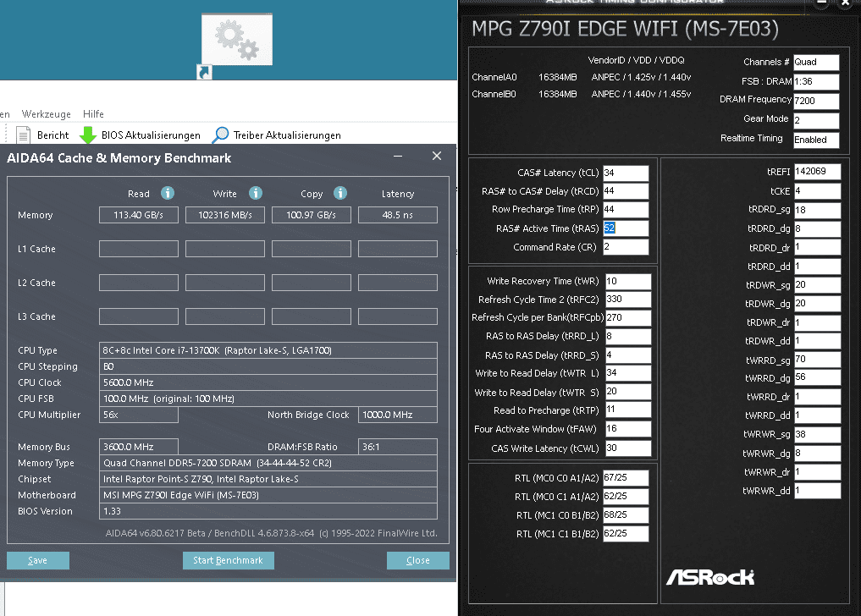Click the Treiber Aktualisierungen magnifier icon
This screenshot has height=616, width=861.
pos(220,135)
